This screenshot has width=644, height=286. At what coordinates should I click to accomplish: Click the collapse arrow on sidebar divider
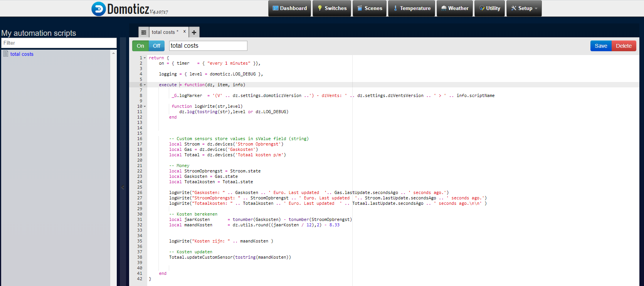click(x=123, y=187)
